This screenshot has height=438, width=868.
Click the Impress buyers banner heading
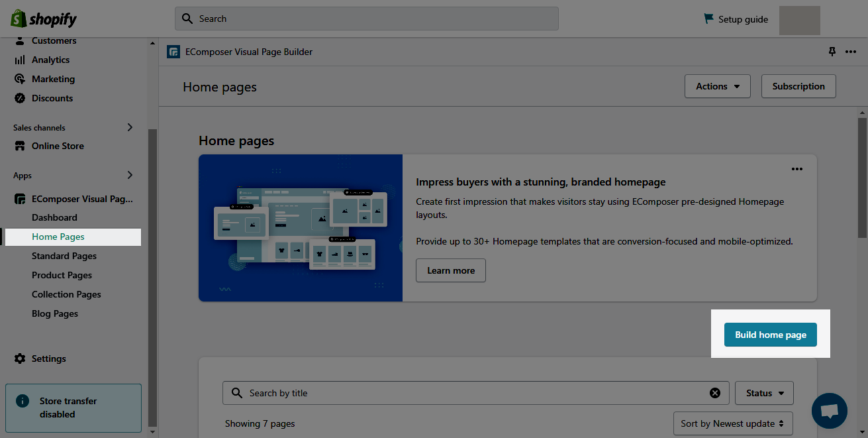541,182
